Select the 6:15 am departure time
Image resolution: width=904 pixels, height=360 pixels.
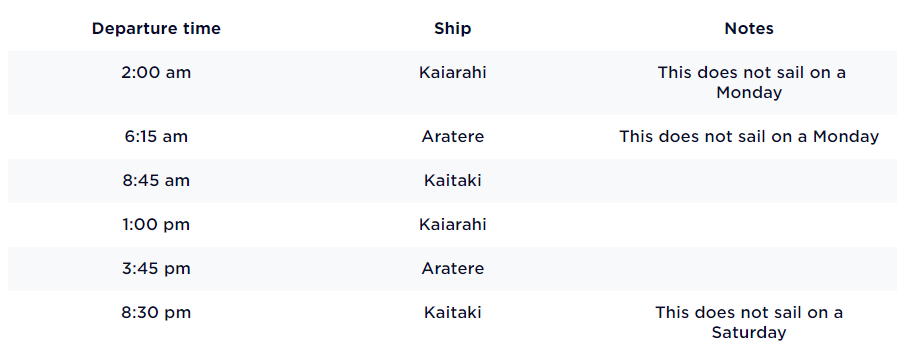156,137
